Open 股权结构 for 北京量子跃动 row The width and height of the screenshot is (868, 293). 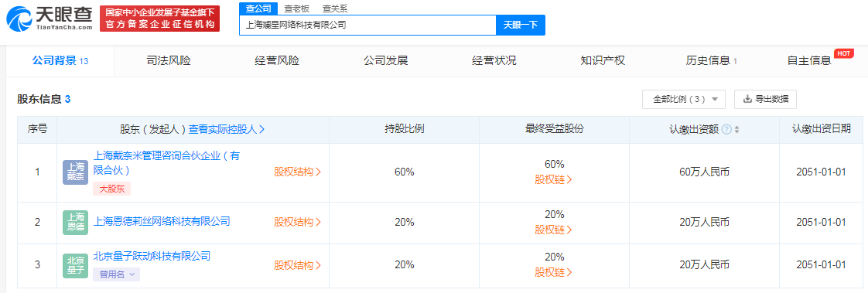[298, 264]
